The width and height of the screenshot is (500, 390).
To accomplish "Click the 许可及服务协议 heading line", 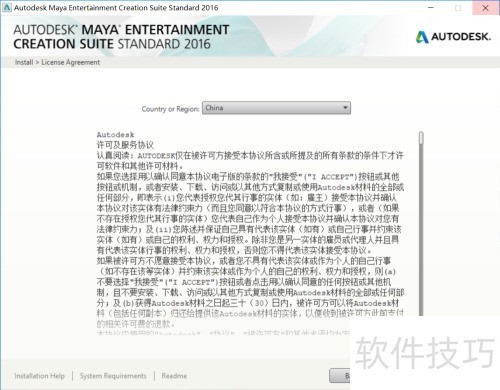I will click(125, 145).
